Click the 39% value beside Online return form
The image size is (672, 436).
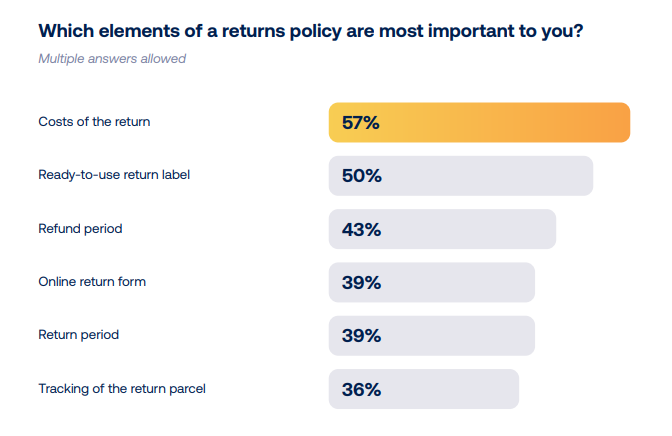[361, 282]
